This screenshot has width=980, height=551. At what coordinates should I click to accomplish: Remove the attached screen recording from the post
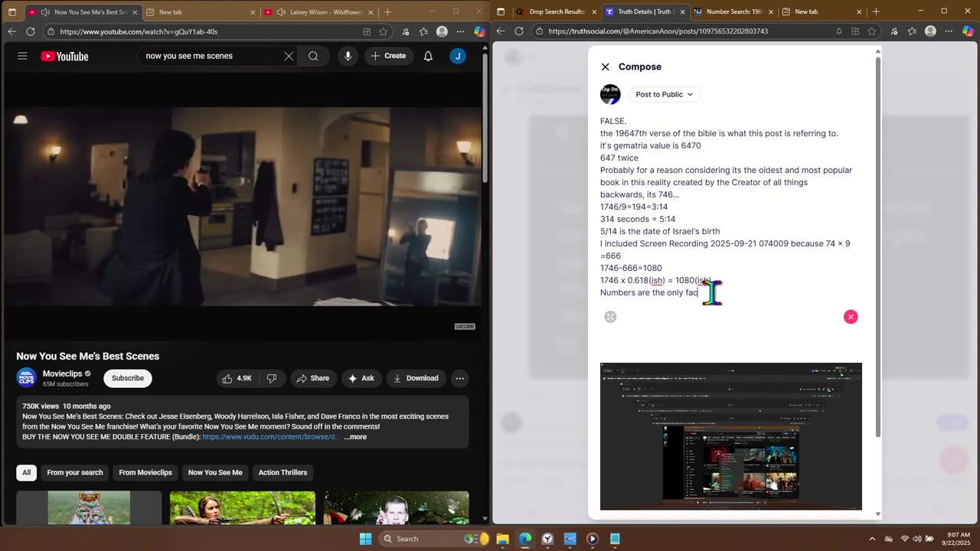(851, 317)
